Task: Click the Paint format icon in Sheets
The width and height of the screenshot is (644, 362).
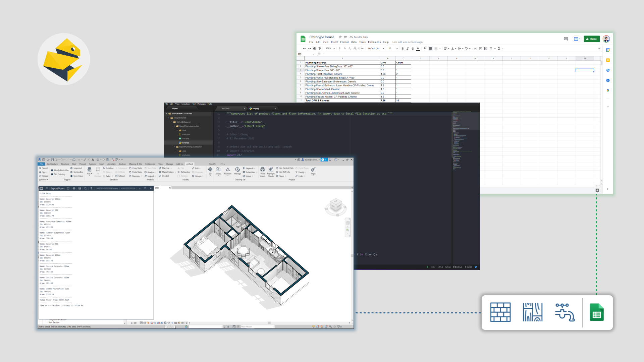Action: tap(319, 49)
